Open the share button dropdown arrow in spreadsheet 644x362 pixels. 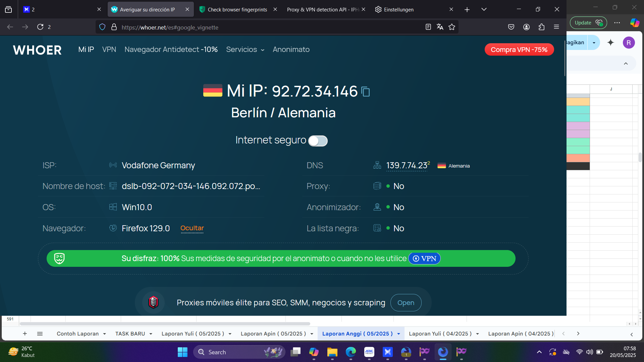[x=594, y=43]
